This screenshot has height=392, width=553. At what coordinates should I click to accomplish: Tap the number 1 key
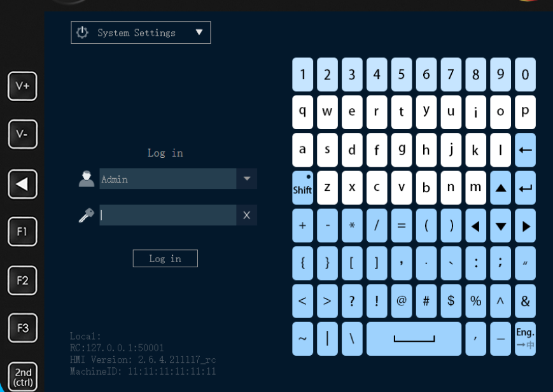click(303, 74)
